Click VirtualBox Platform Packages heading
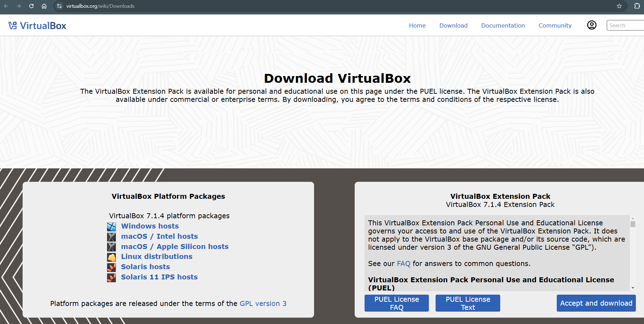 (x=168, y=196)
